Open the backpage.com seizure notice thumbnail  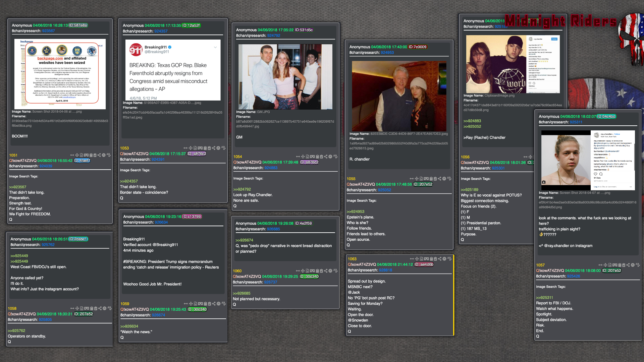coord(60,74)
